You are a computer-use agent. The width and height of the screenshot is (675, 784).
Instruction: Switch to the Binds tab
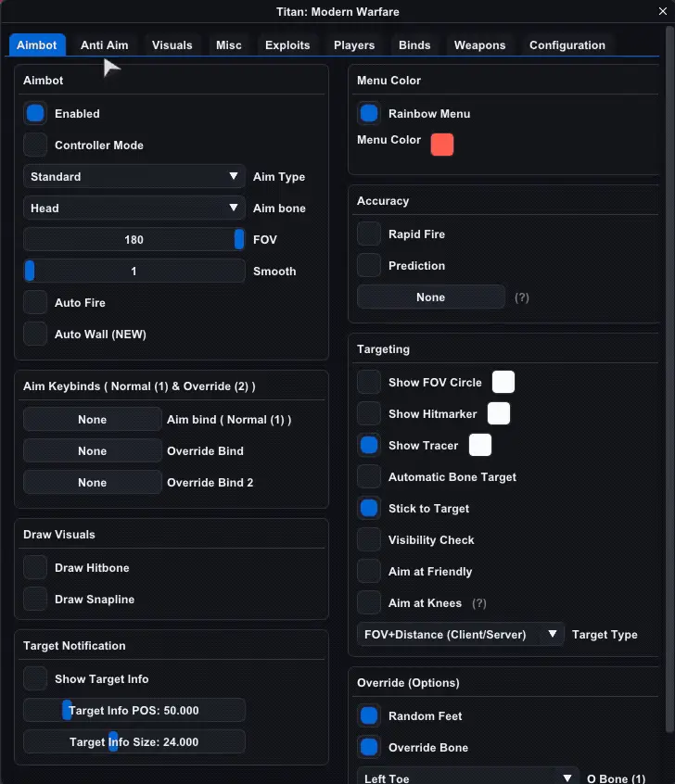(414, 45)
